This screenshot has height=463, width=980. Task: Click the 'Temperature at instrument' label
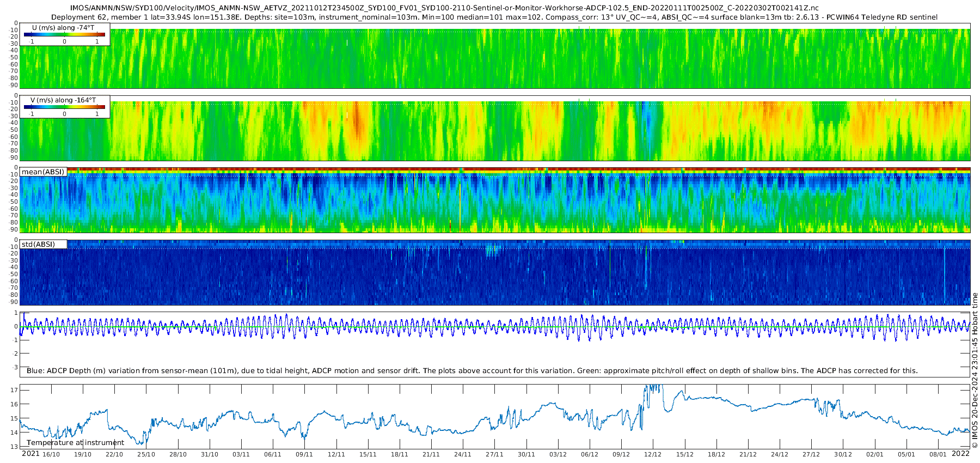pos(75,443)
